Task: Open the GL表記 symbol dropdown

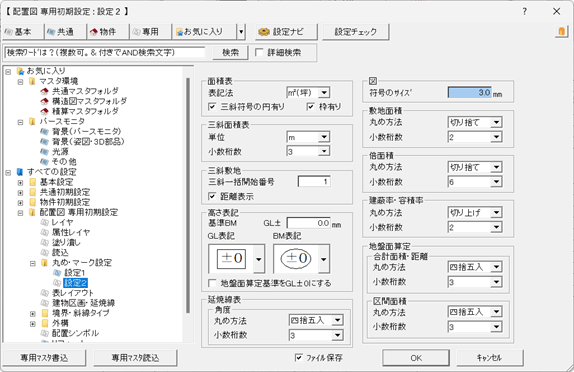Action: click(259, 259)
